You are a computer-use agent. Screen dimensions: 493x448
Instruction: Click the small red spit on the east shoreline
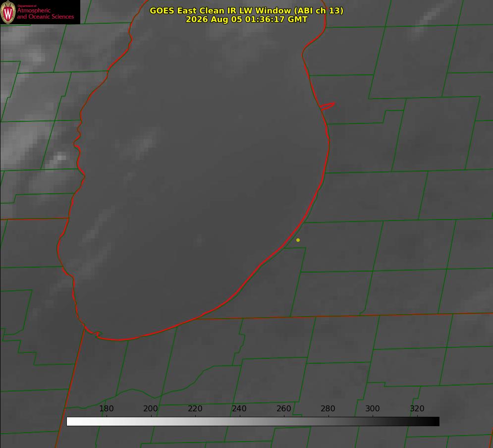point(328,106)
